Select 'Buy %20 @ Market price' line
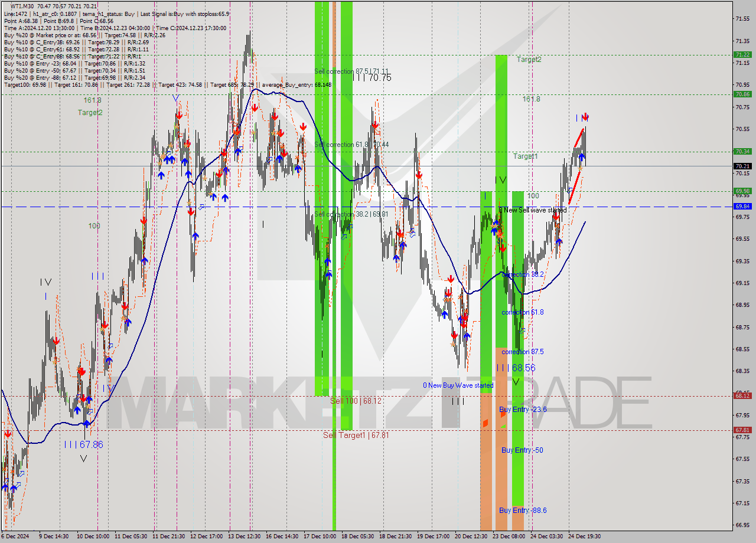Viewport: 756px width, 543px height. pos(84,35)
